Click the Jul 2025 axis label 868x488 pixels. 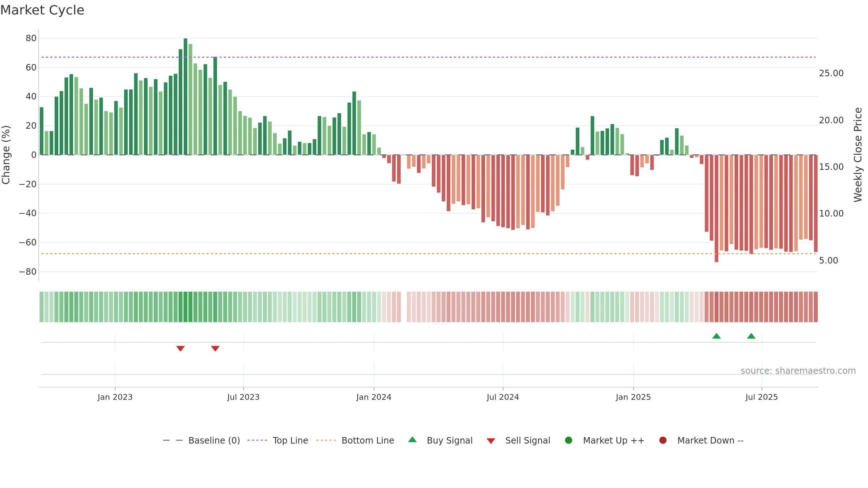click(x=762, y=397)
